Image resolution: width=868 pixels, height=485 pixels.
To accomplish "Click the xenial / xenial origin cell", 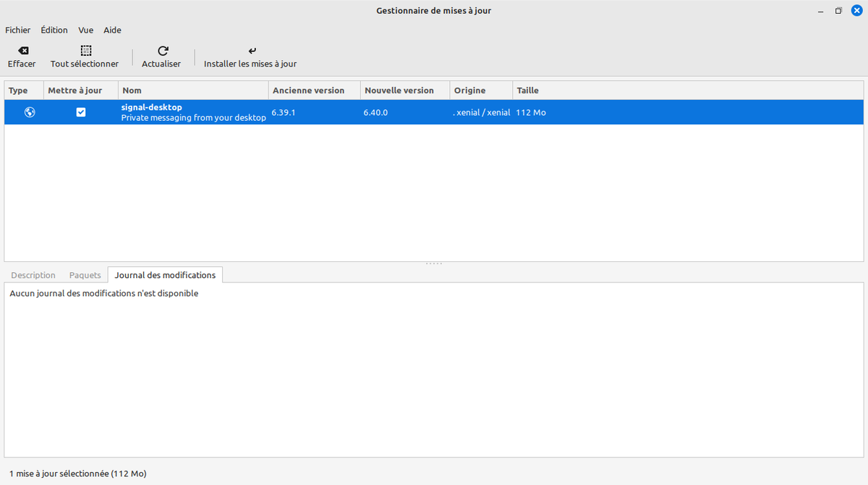I will click(x=482, y=113).
